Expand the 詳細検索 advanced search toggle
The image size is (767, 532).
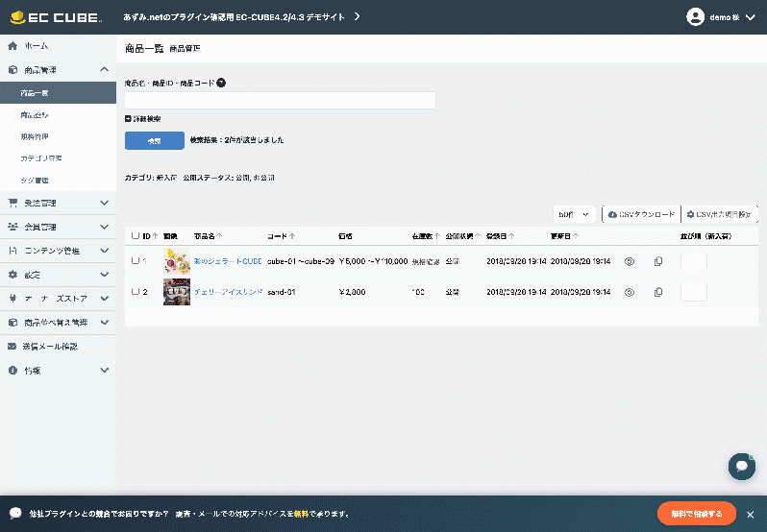[143, 119]
